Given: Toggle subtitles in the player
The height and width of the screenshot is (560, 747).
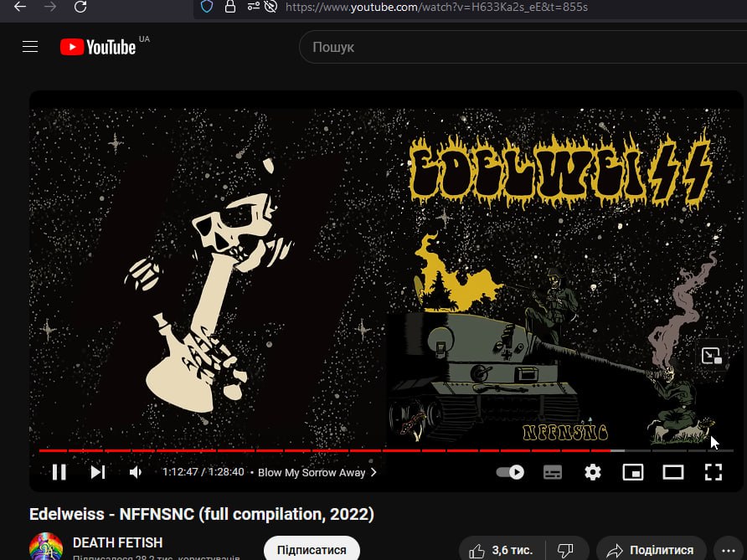Looking at the screenshot, I should click(x=553, y=472).
